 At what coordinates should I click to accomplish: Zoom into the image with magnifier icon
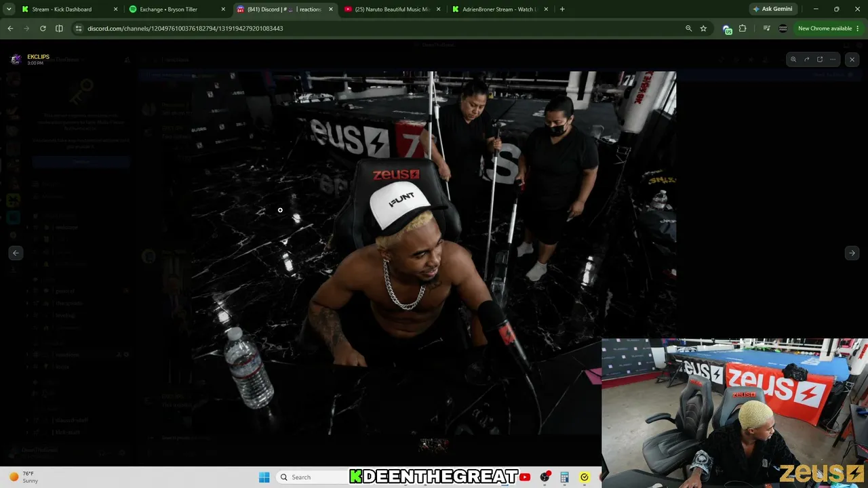tap(793, 60)
